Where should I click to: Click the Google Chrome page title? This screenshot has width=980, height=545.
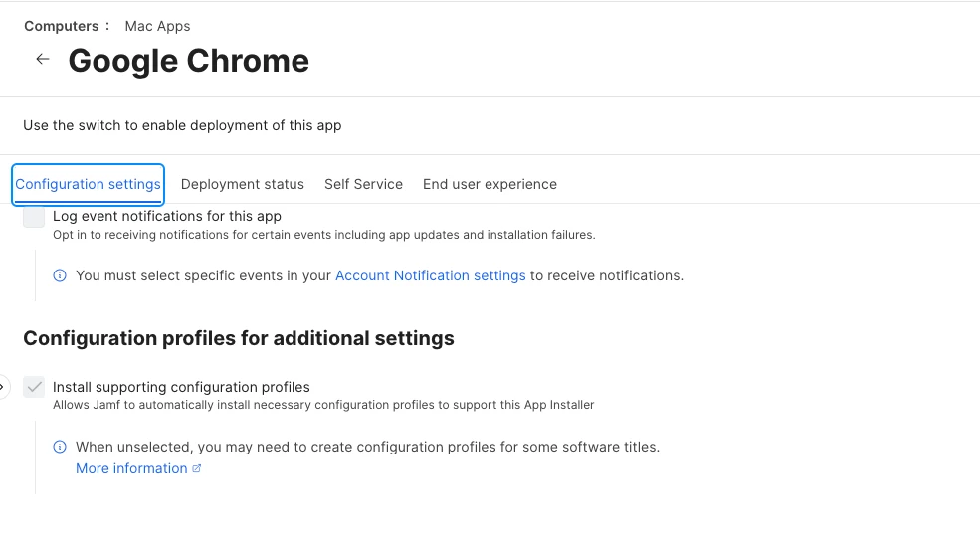click(x=188, y=61)
